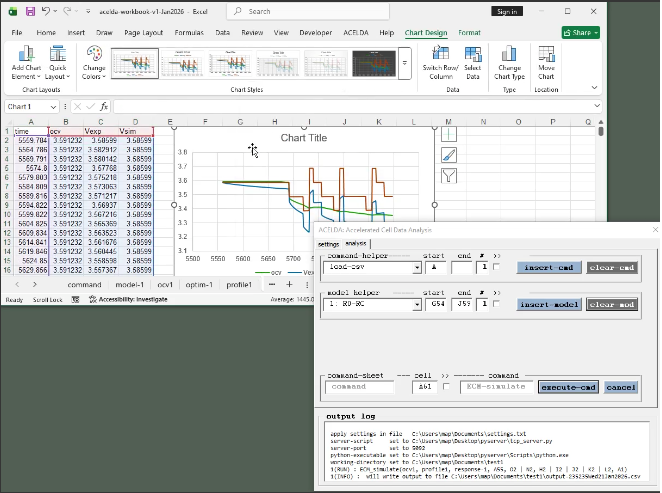Tick the checkbox in model helper row
This screenshot has width=662, height=493.
click(497, 305)
